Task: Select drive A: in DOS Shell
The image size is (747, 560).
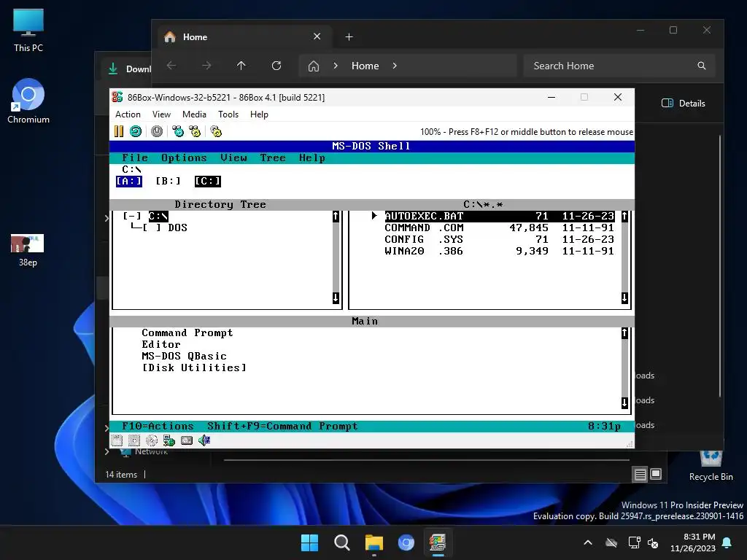Action: click(129, 181)
